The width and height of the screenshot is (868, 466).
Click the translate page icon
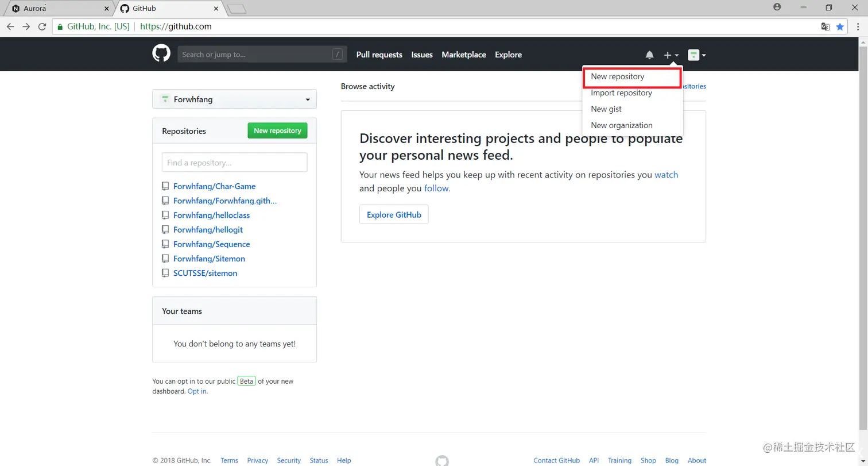pyautogui.click(x=825, y=26)
